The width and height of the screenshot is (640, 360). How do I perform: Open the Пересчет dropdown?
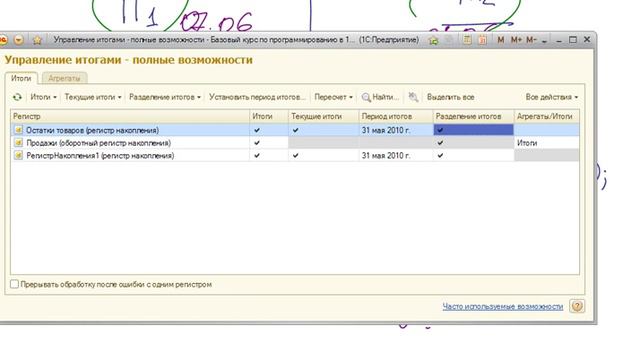(x=333, y=97)
